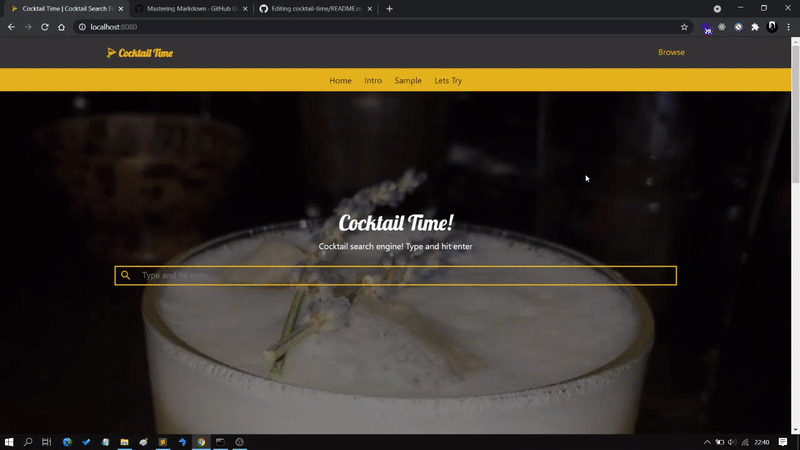This screenshot has width=800, height=450.
Task: Open the React DevTools extension icon
Action: click(x=722, y=27)
